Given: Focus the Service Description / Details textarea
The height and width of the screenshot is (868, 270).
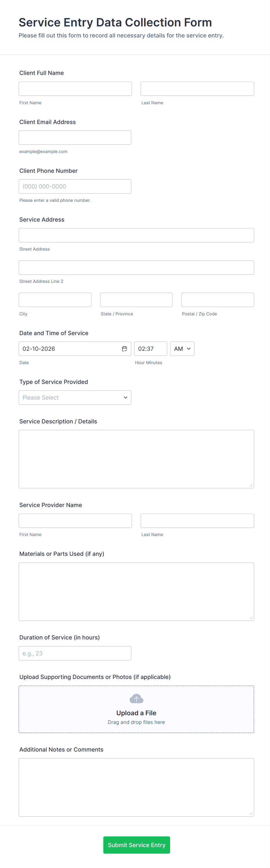Looking at the screenshot, I should click(136, 459).
